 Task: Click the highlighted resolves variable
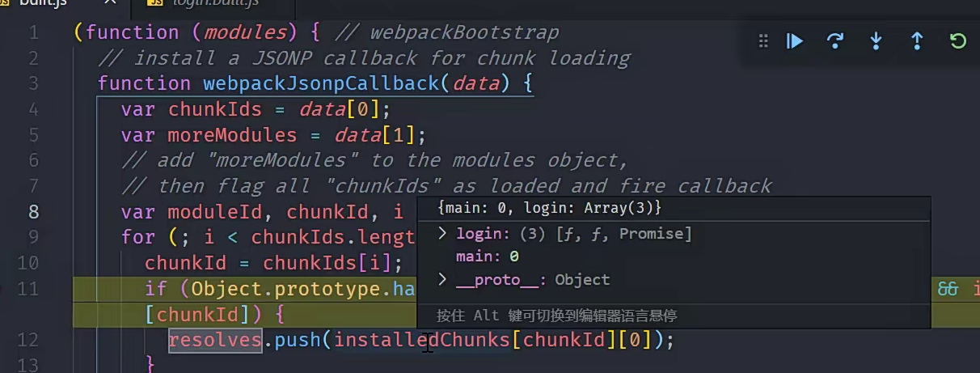[x=215, y=341]
